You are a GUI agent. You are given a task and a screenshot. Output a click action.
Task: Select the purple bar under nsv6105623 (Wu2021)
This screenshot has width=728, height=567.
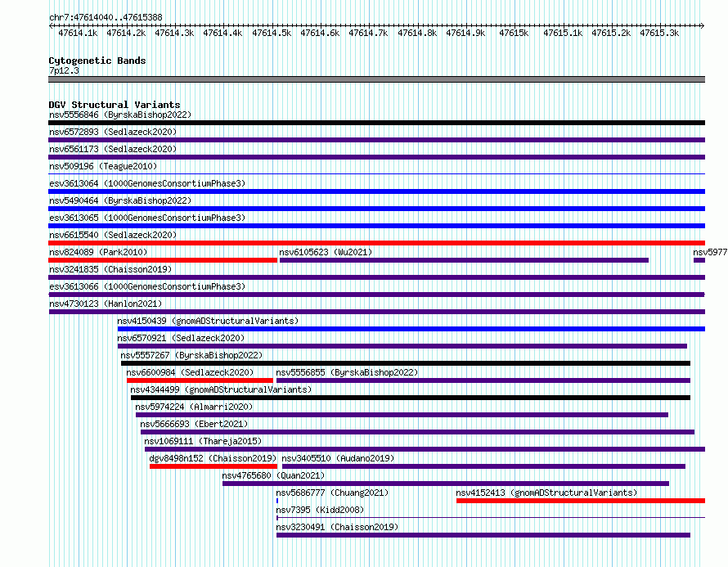464,260
